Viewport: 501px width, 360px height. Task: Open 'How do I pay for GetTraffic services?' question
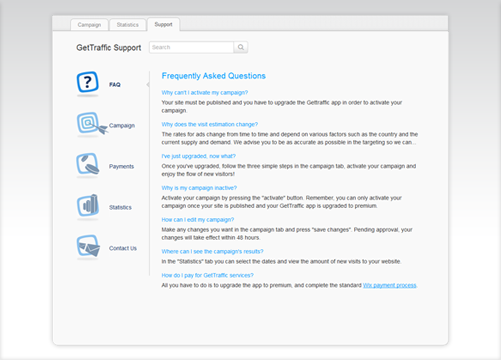click(x=208, y=275)
